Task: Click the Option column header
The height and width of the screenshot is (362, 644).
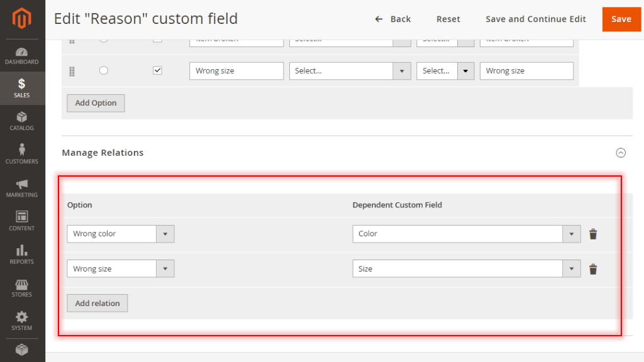Action: (x=80, y=205)
